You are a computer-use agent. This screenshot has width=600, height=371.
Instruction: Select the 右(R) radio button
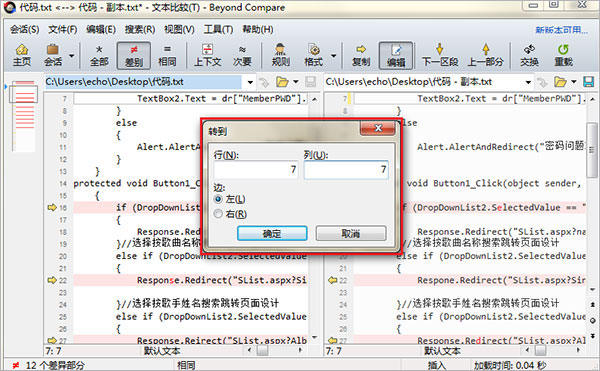218,214
